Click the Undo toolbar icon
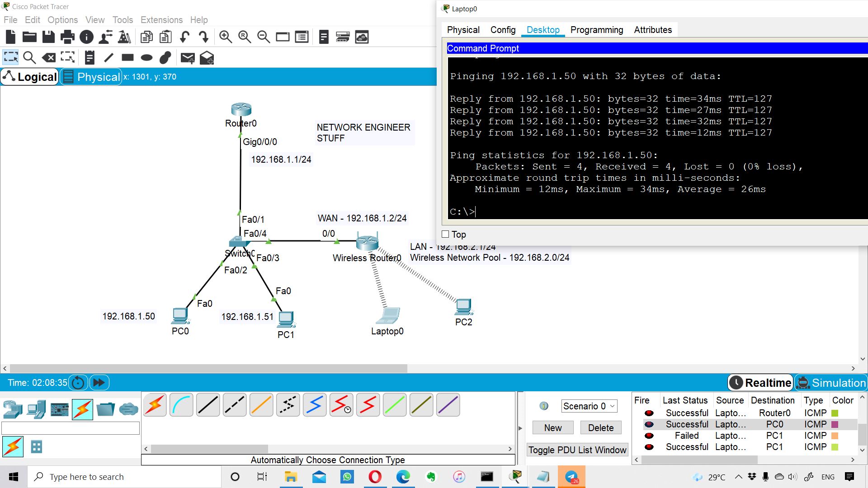Screen dimensions: 868x488 click(184, 37)
